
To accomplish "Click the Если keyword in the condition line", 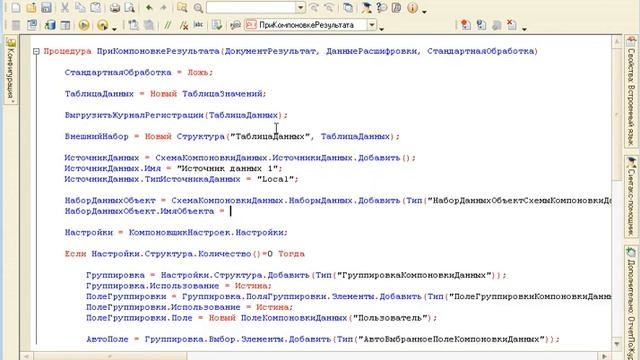I will coord(75,254).
